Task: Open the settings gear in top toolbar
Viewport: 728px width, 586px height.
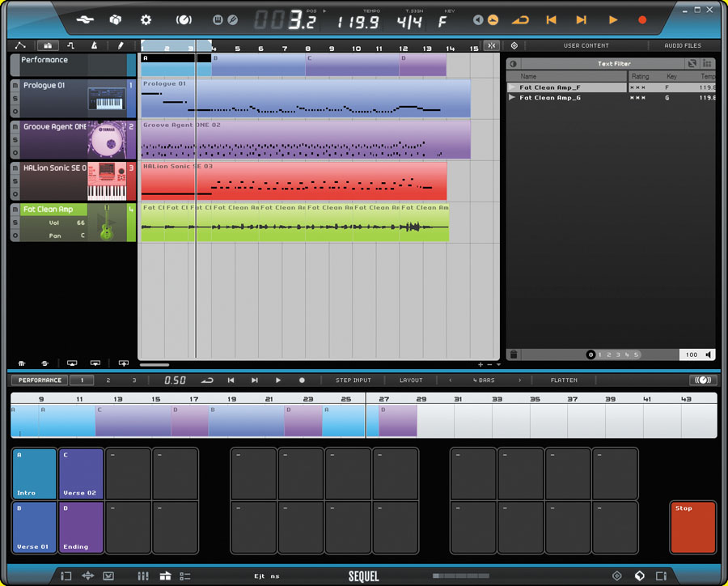Action: pyautogui.click(x=146, y=19)
